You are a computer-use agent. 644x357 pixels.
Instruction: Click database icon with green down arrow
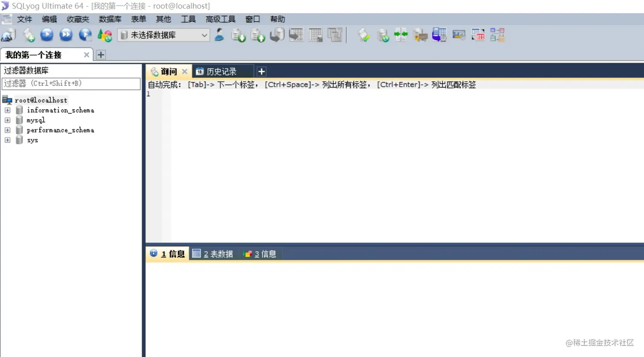239,35
